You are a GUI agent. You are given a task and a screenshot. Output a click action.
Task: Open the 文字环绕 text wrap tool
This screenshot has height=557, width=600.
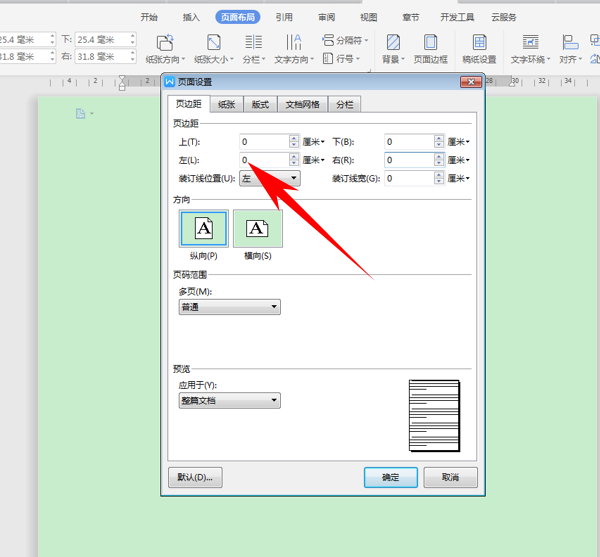pos(530,49)
